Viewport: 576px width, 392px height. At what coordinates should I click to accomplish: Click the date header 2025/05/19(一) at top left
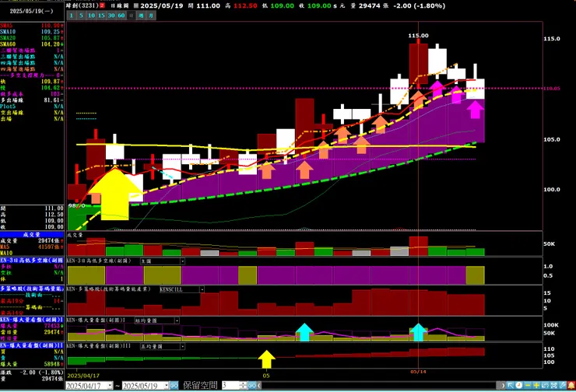coord(32,12)
